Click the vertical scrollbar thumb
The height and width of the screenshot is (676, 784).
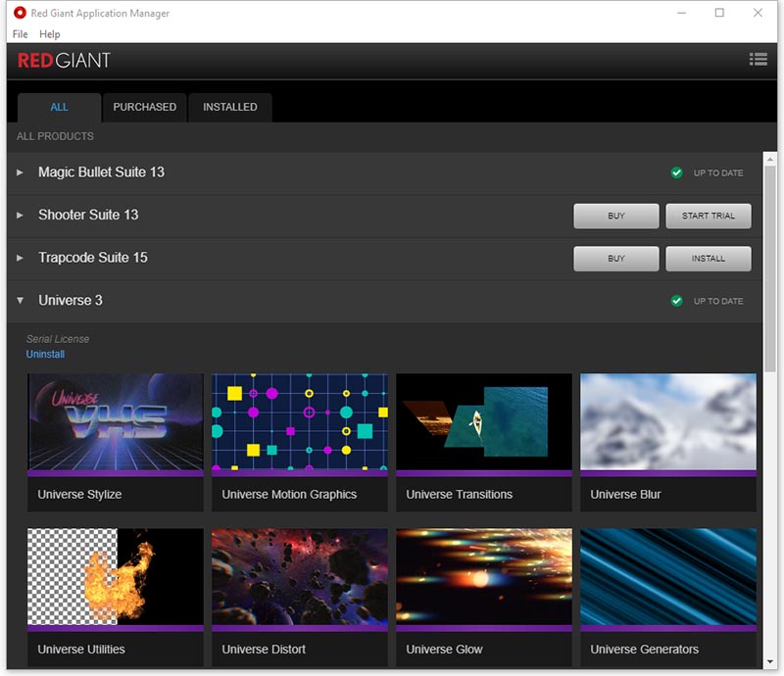[769, 269]
